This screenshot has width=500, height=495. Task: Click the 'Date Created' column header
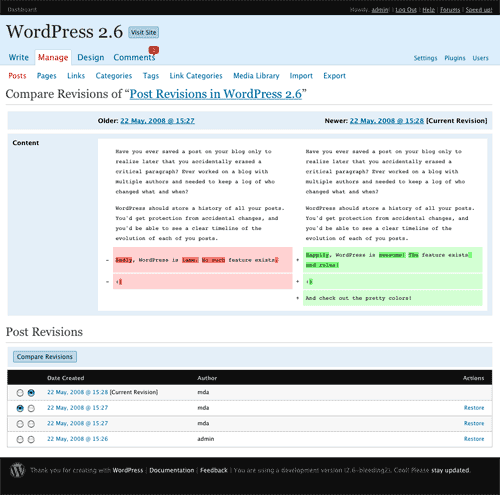click(x=66, y=378)
